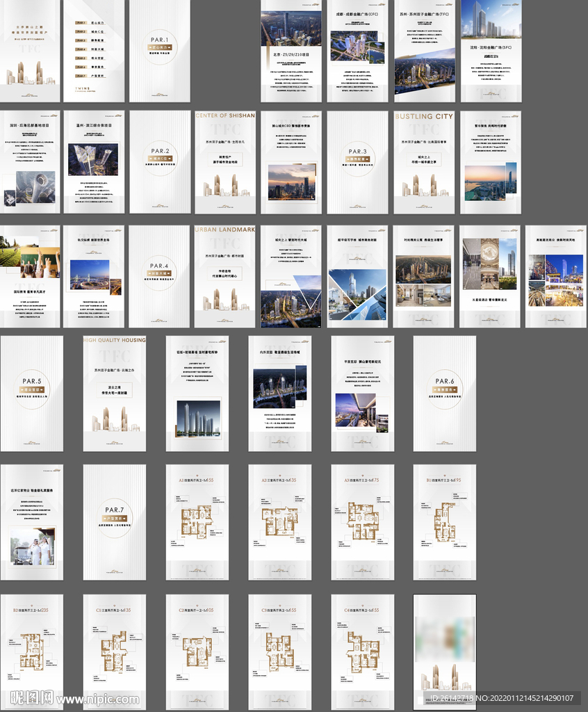Open the dual-garden night aerial page
588x712 pixels.
tap(279, 394)
